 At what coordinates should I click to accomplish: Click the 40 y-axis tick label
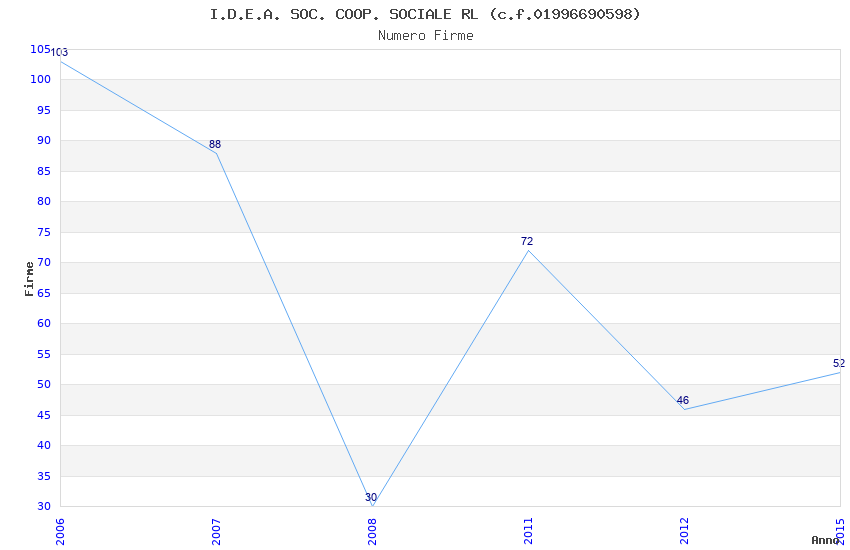coord(44,445)
